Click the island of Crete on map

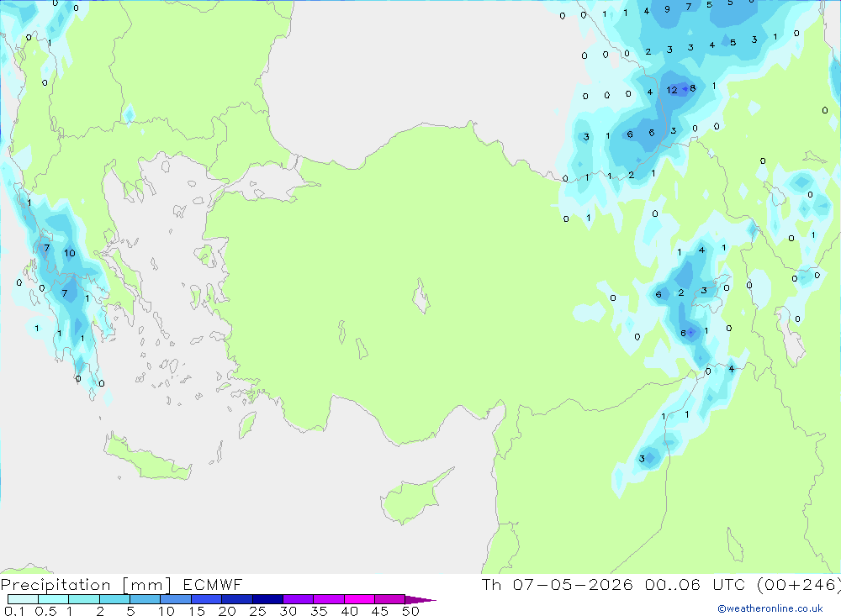click(x=147, y=459)
